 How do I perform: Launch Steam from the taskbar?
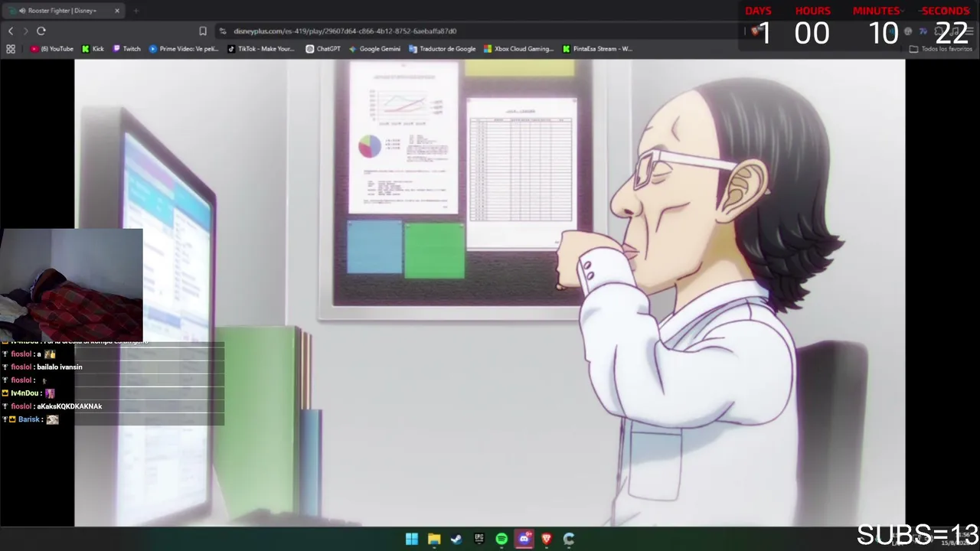[456, 539]
